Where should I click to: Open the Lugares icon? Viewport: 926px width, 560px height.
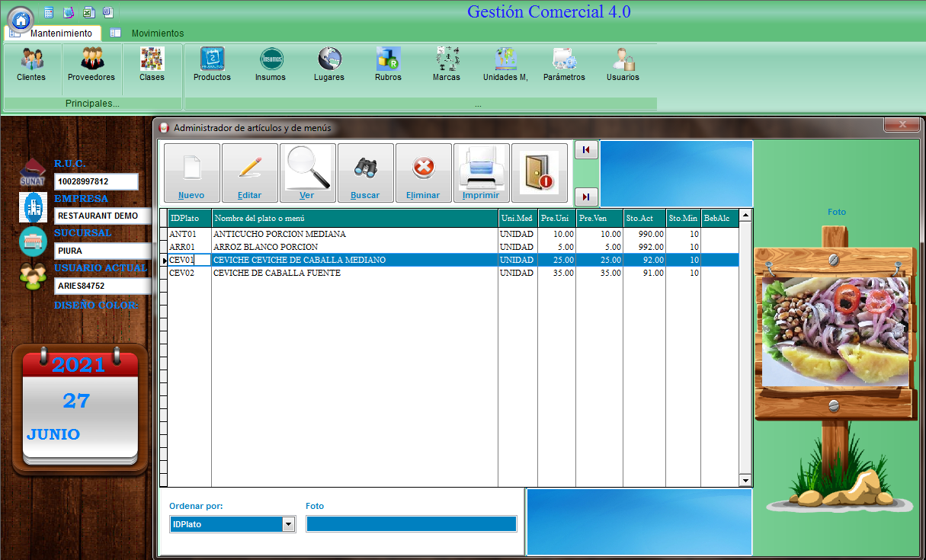(x=329, y=64)
